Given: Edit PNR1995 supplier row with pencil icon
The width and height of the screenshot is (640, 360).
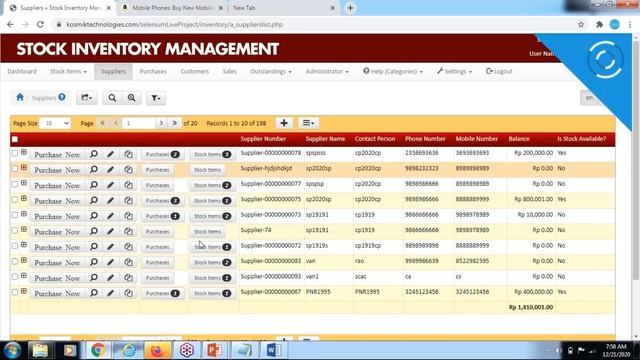Looking at the screenshot, I should [111, 293].
